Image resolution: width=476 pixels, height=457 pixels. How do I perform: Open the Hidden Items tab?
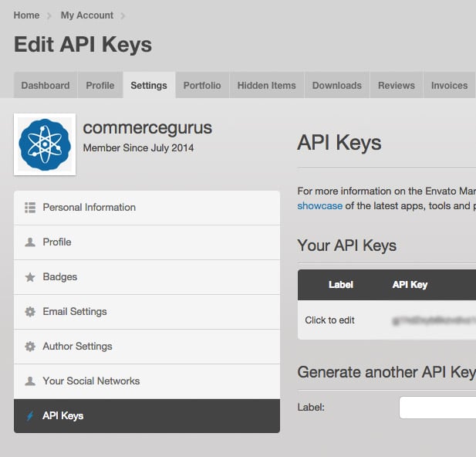[266, 86]
